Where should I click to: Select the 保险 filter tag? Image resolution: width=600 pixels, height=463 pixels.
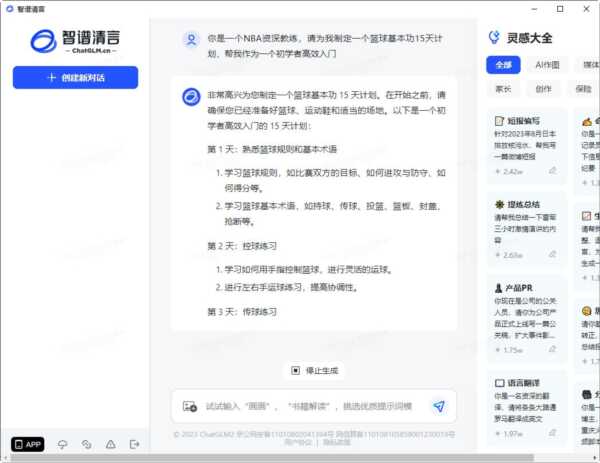(x=583, y=89)
